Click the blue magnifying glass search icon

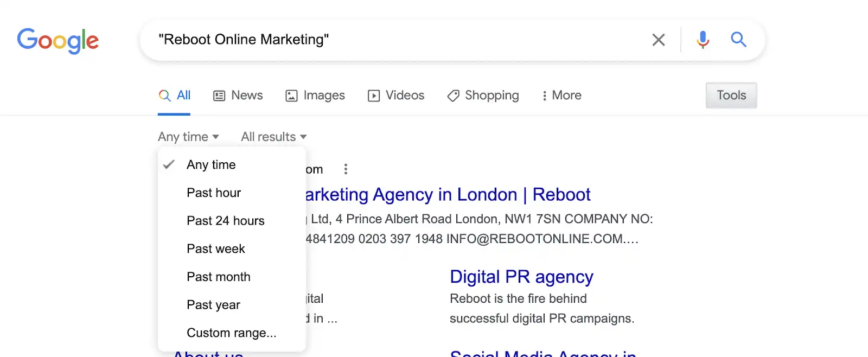pyautogui.click(x=738, y=39)
